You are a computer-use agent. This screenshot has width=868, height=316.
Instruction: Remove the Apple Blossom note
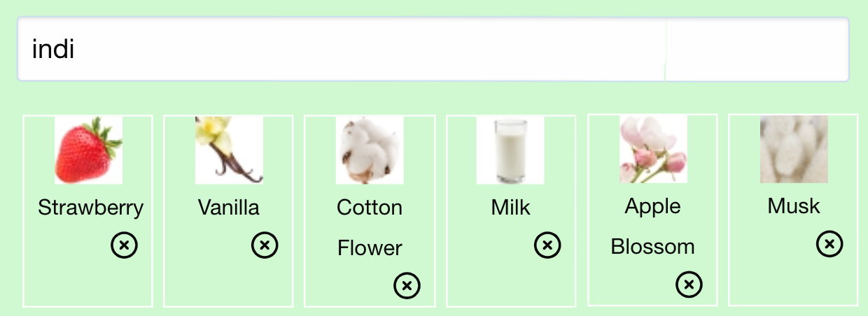(x=689, y=285)
